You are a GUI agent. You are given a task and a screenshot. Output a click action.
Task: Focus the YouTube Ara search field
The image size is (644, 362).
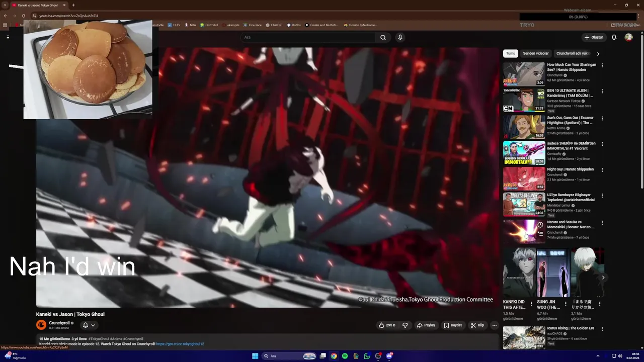[308, 37]
